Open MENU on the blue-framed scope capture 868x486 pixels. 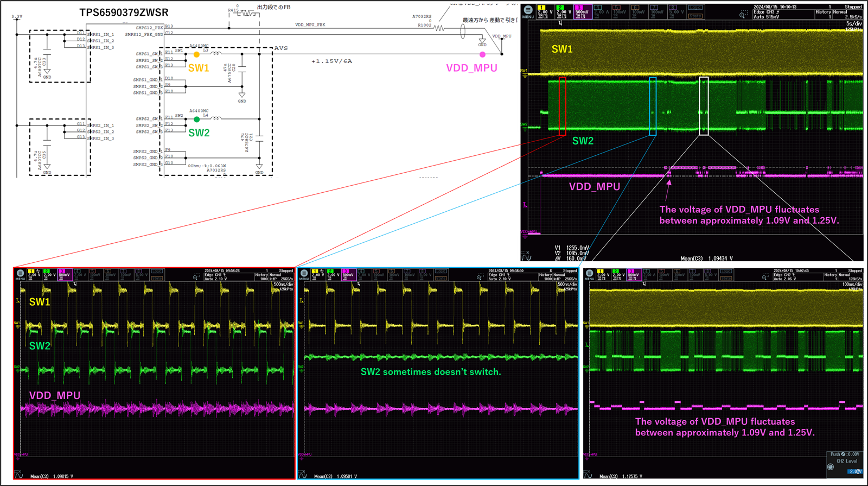(x=304, y=274)
